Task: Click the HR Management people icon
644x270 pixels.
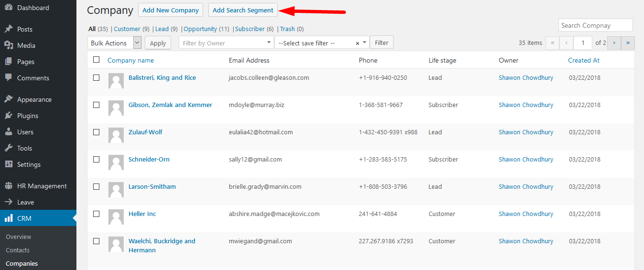Action: pos(9,186)
